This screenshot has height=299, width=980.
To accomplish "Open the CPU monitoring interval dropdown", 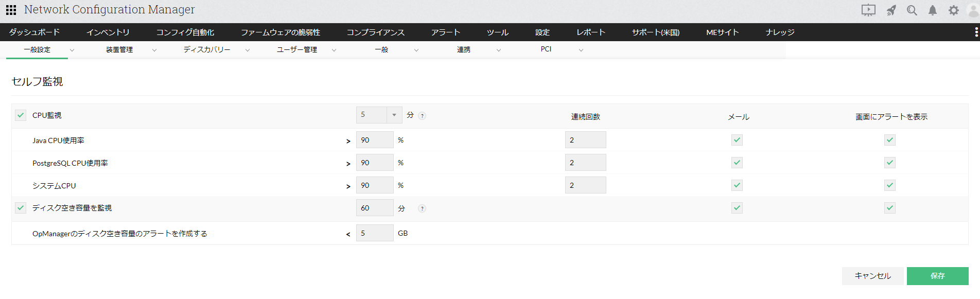I will point(394,115).
